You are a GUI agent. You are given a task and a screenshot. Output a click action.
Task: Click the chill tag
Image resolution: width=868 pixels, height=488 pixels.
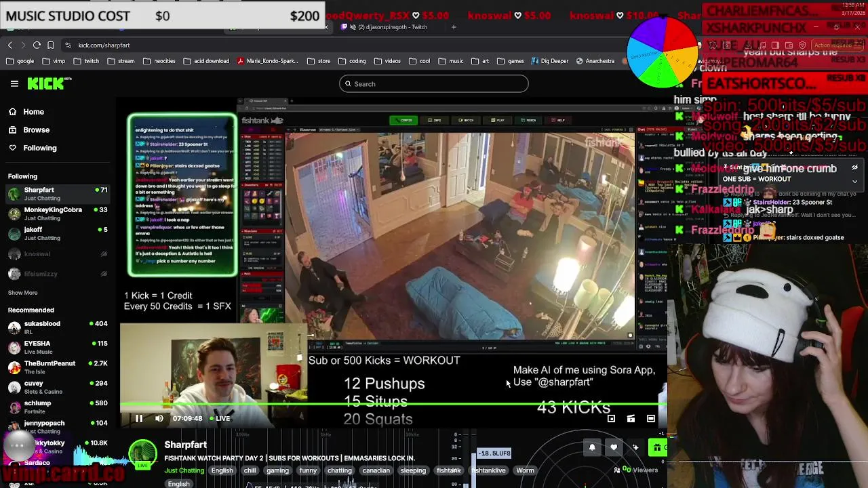[250, 470]
